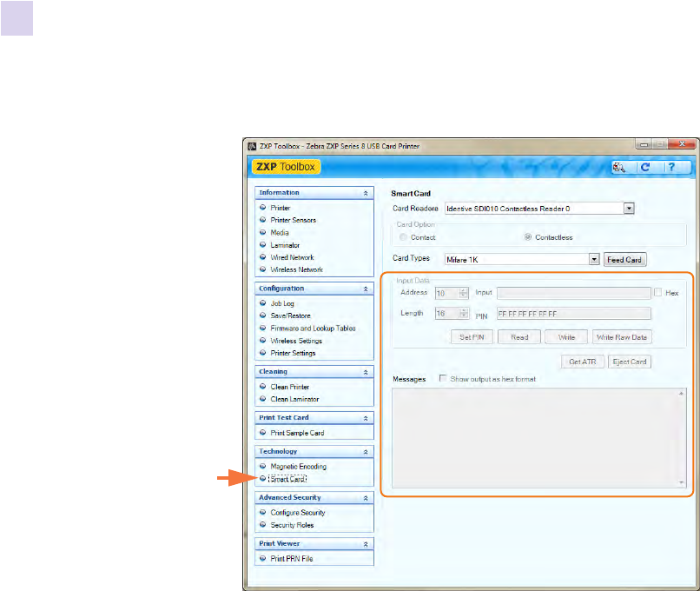
Task: Open Laminator information page
Action: [x=285, y=245]
